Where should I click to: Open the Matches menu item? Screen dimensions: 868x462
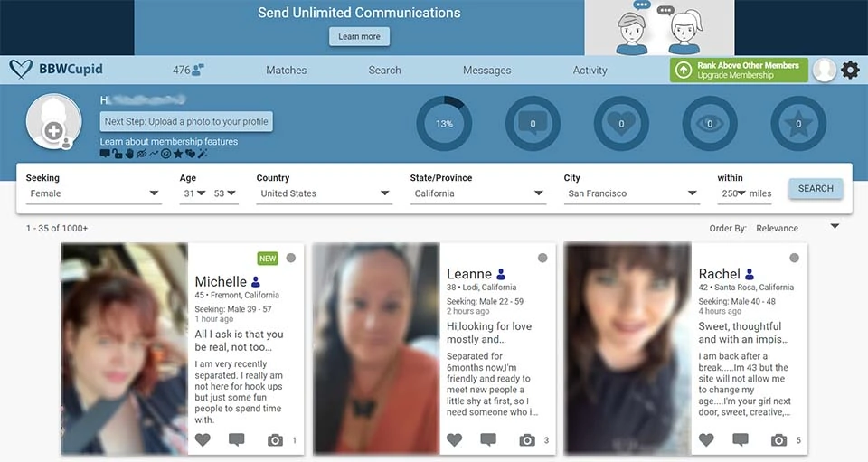pyautogui.click(x=286, y=71)
